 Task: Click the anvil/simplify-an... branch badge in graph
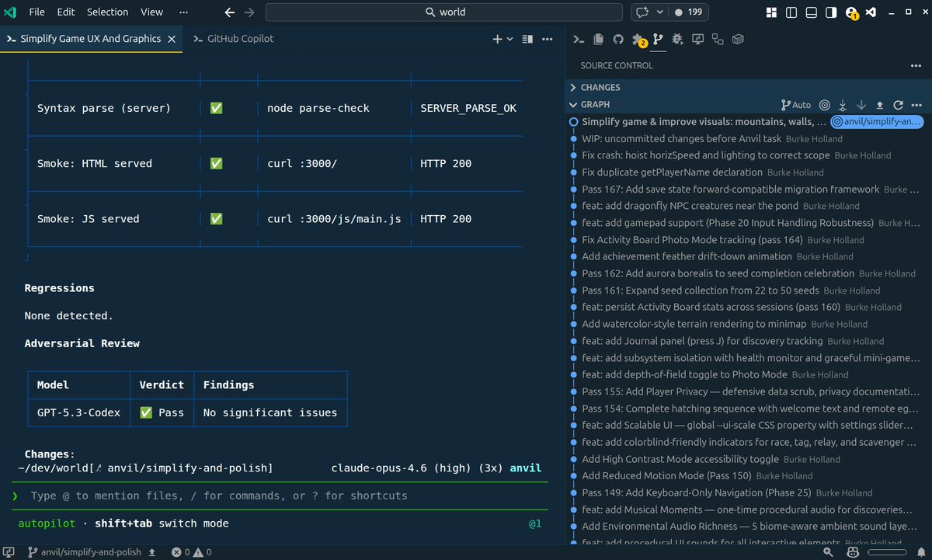coord(876,122)
